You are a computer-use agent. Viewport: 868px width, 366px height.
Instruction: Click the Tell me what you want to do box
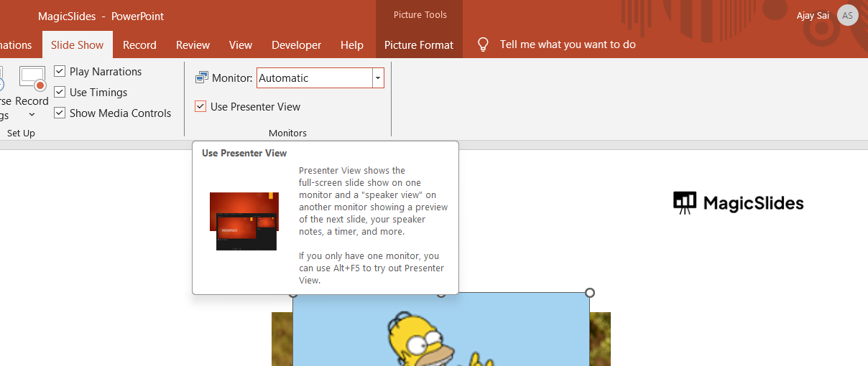pyautogui.click(x=568, y=44)
